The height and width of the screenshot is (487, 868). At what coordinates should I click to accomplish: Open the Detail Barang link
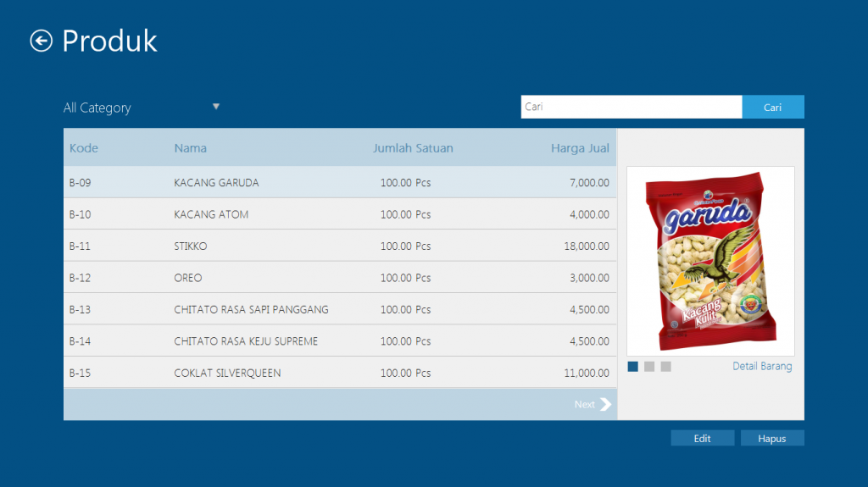point(762,367)
